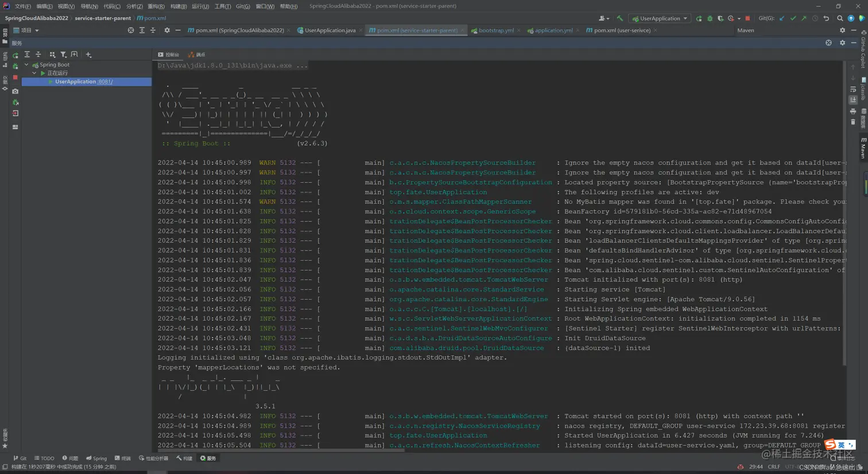Screen dimensions: 868x474
Task: Open the profiler run dropdown arrow
Action: [739, 18]
